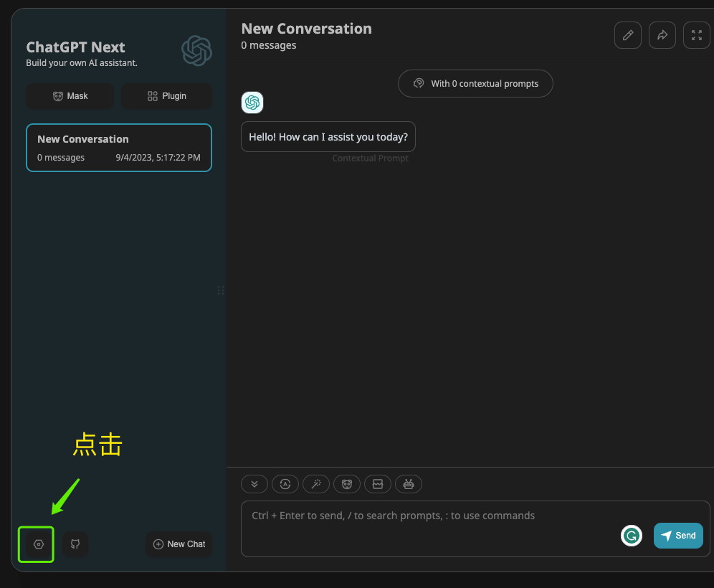
Task: Click the pencil edit title icon
Action: click(x=628, y=35)
